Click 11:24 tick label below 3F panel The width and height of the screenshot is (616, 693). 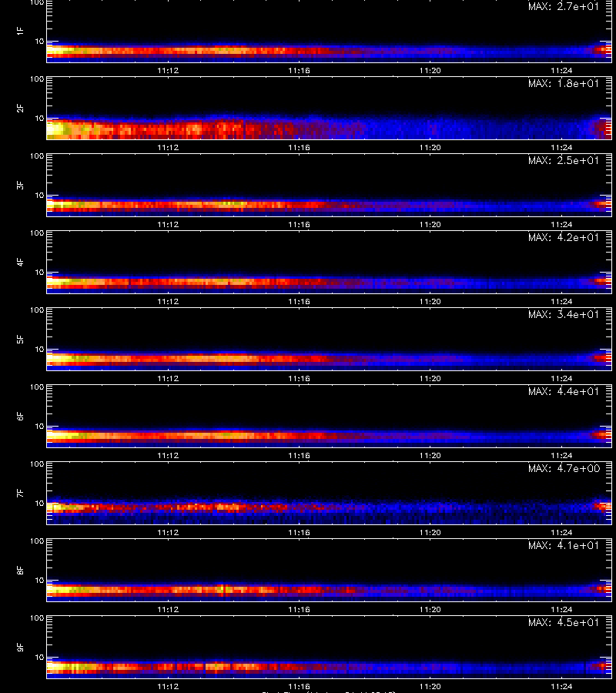click(x=561, y=225)
